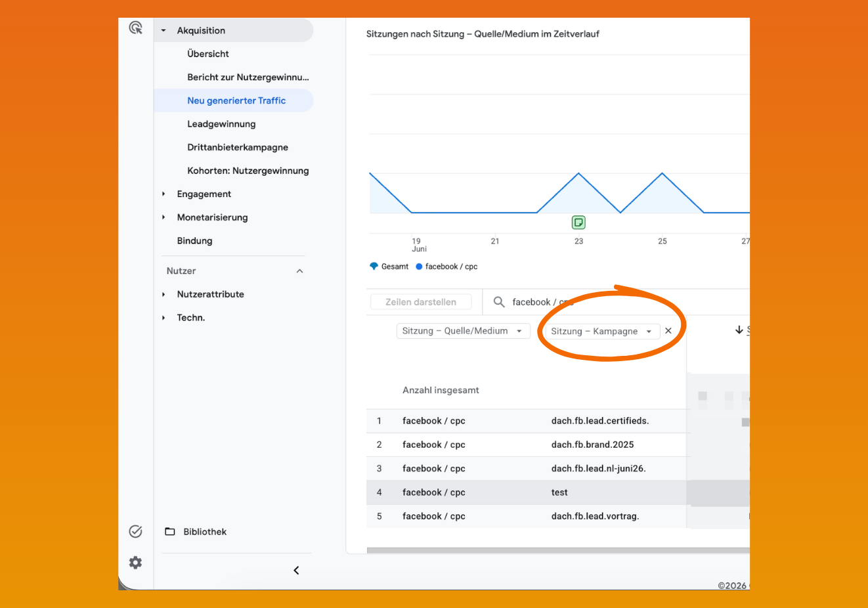Expand the Monetarisierung section
This screenshot has height=608, width=868.
click(163, 217)
